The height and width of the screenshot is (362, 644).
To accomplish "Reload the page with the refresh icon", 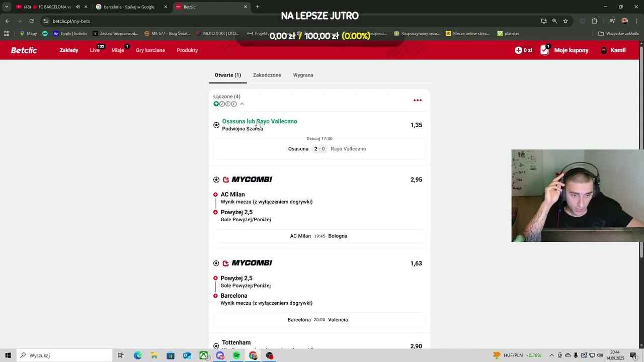I will click(31, 21).
